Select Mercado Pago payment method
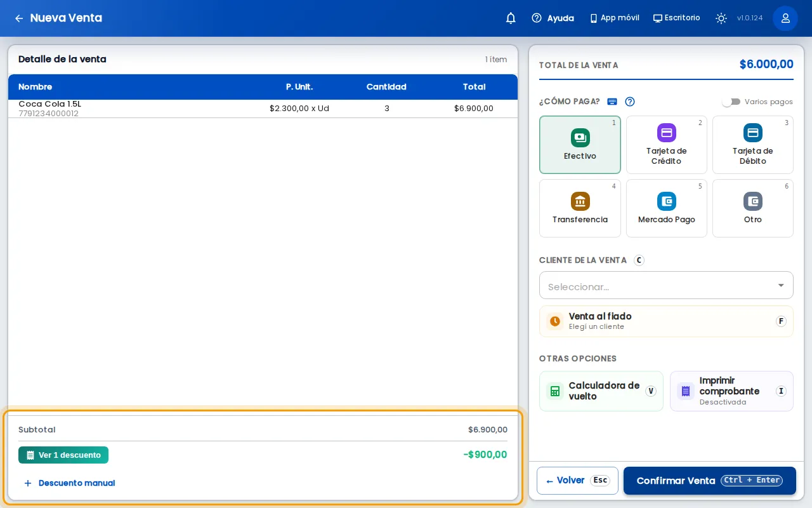The height and width of the screenshot is (508, 812). point(667,208)
